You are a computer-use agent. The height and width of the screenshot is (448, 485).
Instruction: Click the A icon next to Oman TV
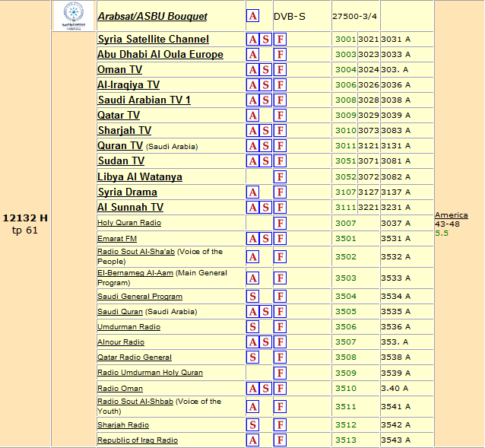[252, 70]
